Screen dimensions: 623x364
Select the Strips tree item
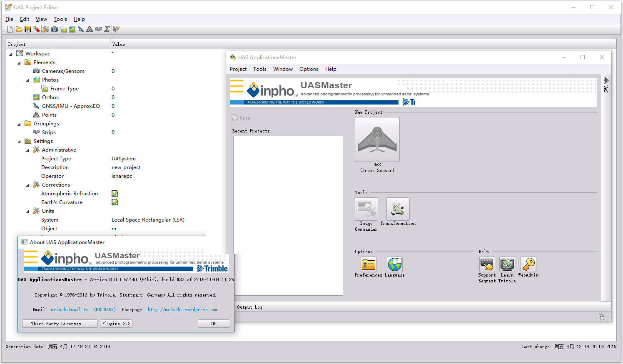[x=49, y=132]
